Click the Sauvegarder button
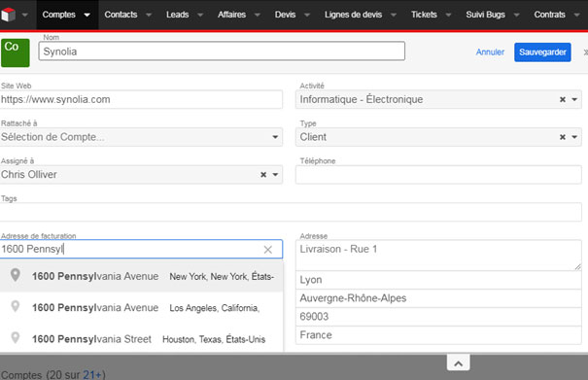 coord(542,52)
